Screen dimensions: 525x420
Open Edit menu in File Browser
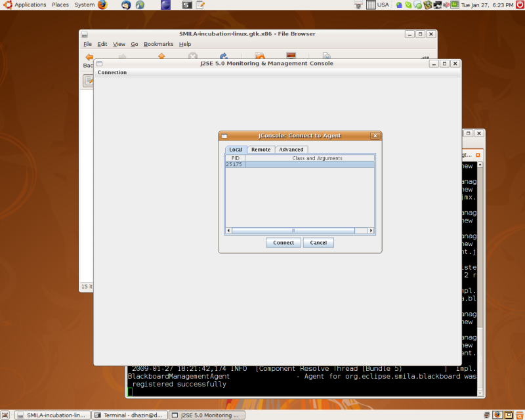pyautogui.click(x=102, y=44)
